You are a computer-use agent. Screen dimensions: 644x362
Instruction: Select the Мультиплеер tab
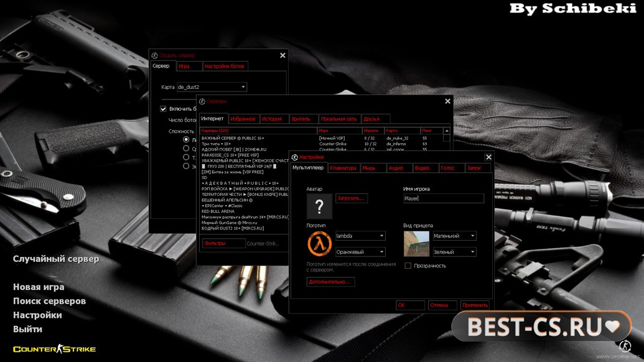pos(309,167)
